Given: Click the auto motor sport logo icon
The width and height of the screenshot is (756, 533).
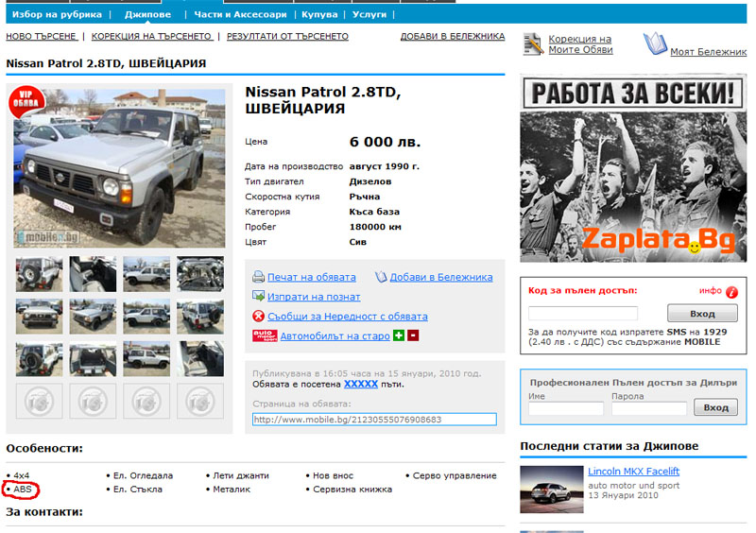Looking at the screenshot, I should [x=265, y=335].
